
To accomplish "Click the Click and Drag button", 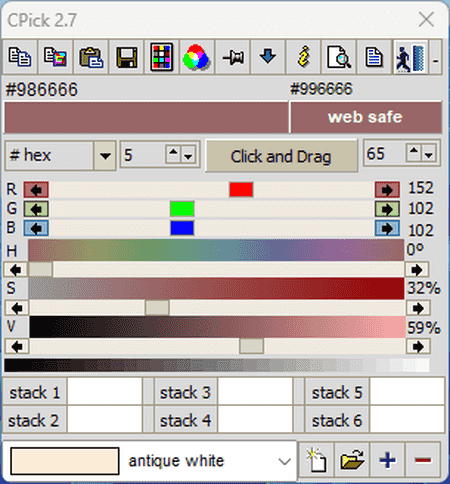I will coord(281,156).
